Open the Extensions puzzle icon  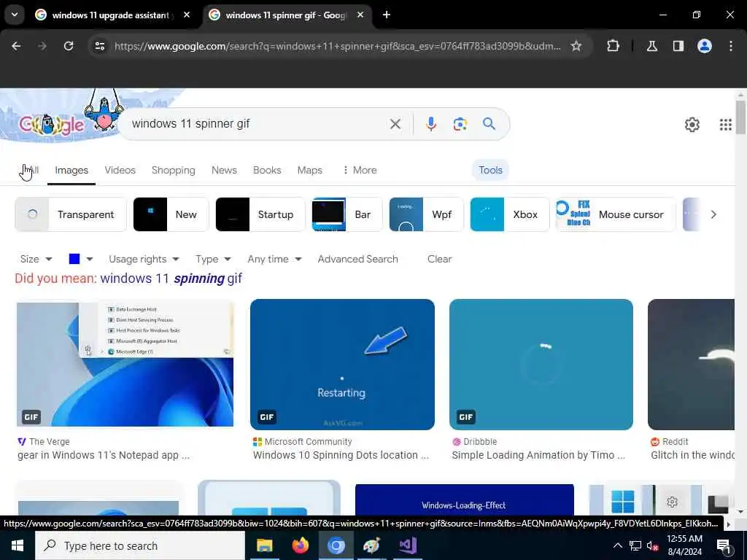pyautogui.click(x=613, y=46)
